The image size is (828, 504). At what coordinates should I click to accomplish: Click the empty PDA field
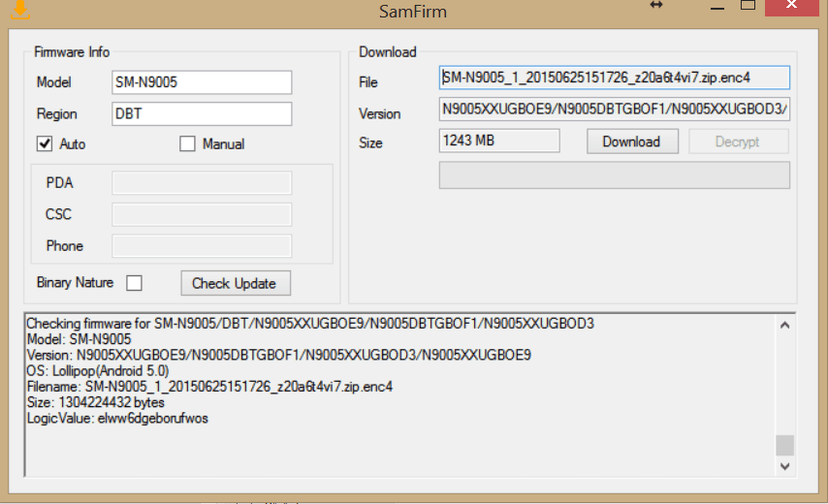[x=202, y=183]
